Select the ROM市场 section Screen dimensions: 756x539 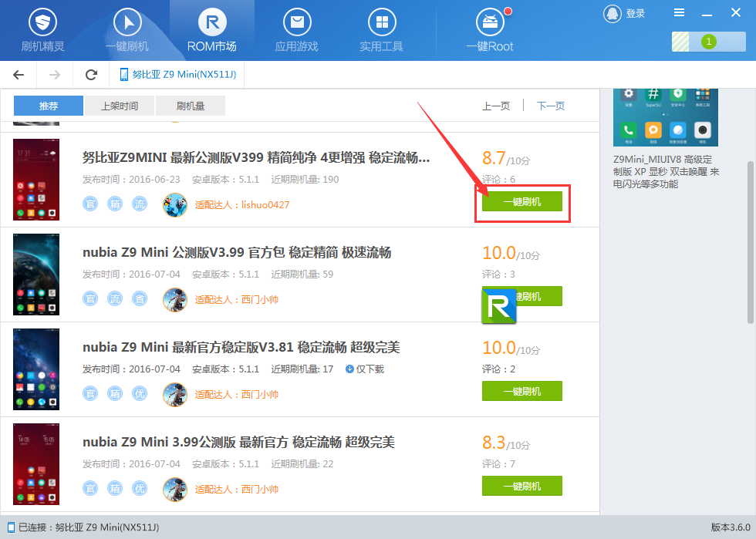pos(212,30)
